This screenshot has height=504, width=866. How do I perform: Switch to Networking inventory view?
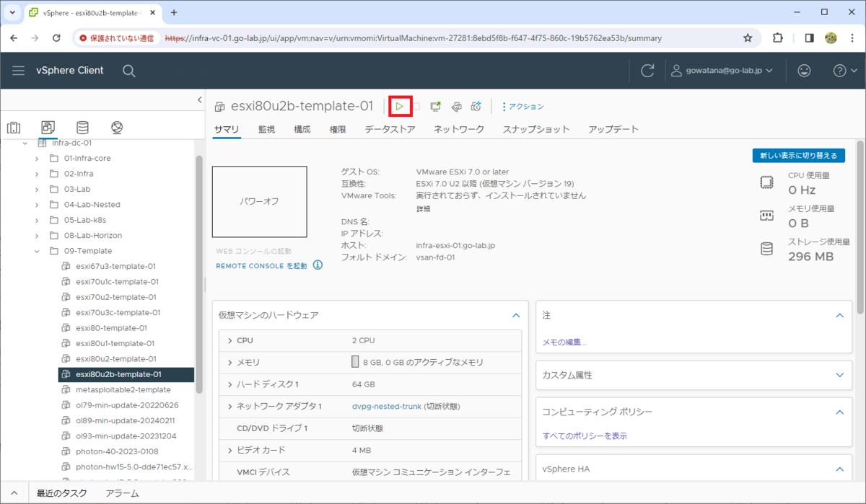pyautogui.click(x=117, y=128)
